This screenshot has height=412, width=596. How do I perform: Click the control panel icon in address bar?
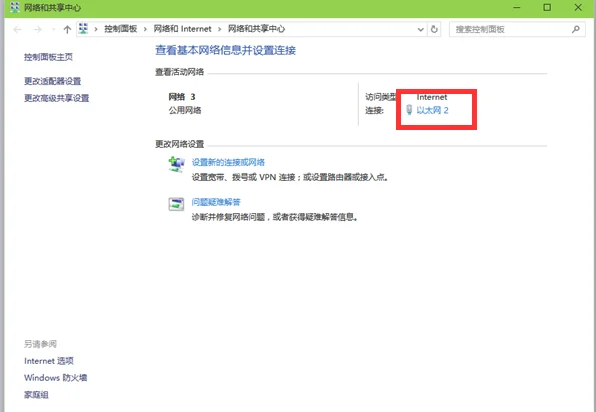click(x=84, y=29)
